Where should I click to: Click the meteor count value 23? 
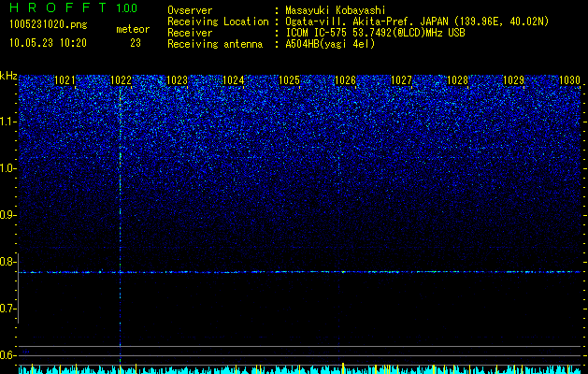tap(136, 43)
